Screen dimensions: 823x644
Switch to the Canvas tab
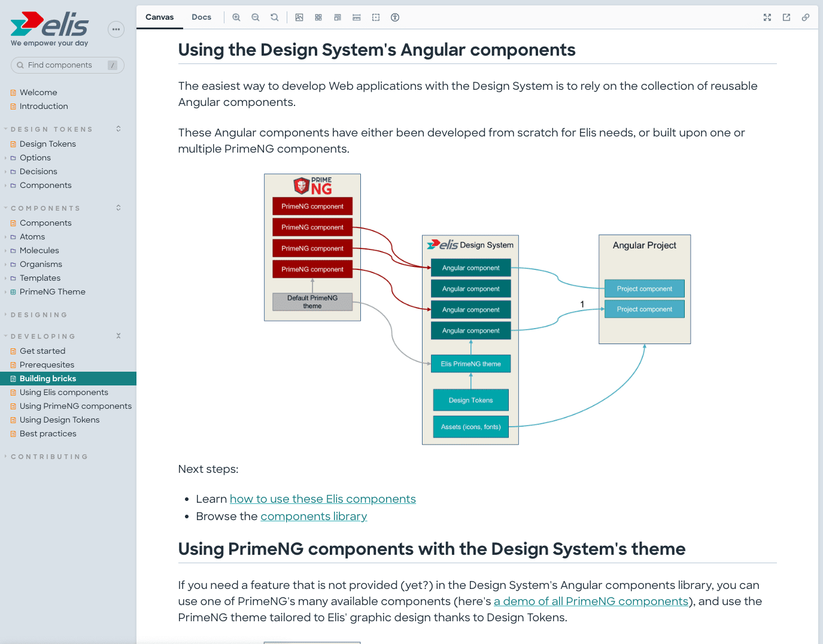click(x=160, y=17)
